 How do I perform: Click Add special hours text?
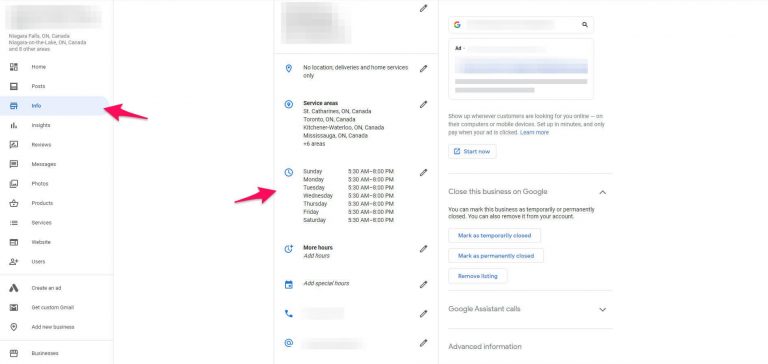coord(326,284)
